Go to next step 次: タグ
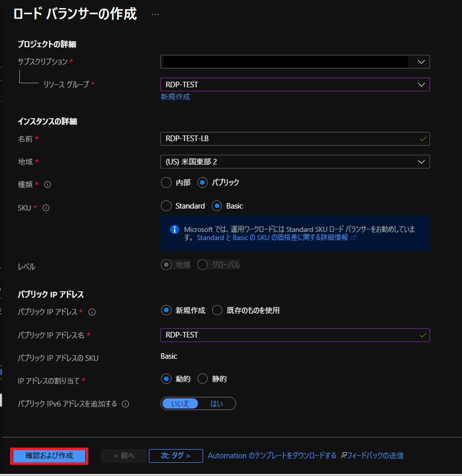 coord(176,456)
